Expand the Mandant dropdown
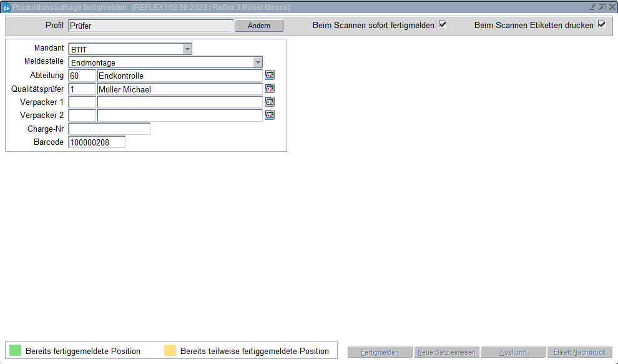This screenshot has width=618, height=364. 187,49
